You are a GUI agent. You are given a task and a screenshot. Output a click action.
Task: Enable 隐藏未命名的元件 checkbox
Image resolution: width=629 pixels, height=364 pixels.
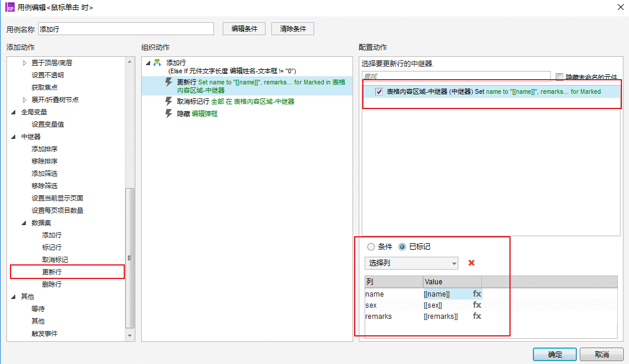pyautogui.click(x=559, y=76)
